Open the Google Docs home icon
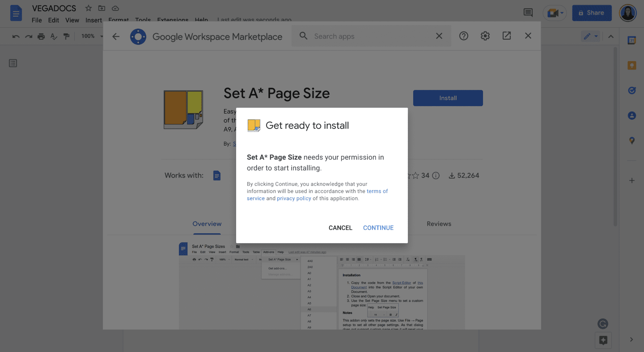 (16, 13)
